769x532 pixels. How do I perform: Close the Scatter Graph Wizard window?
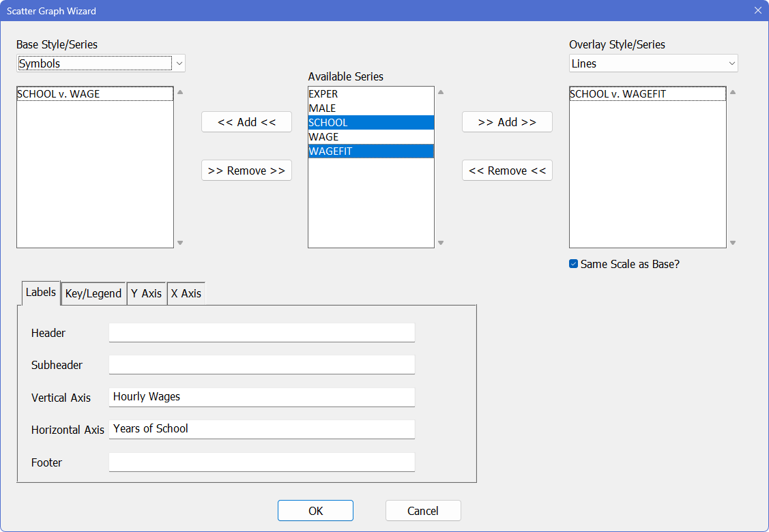click(757, 10)
